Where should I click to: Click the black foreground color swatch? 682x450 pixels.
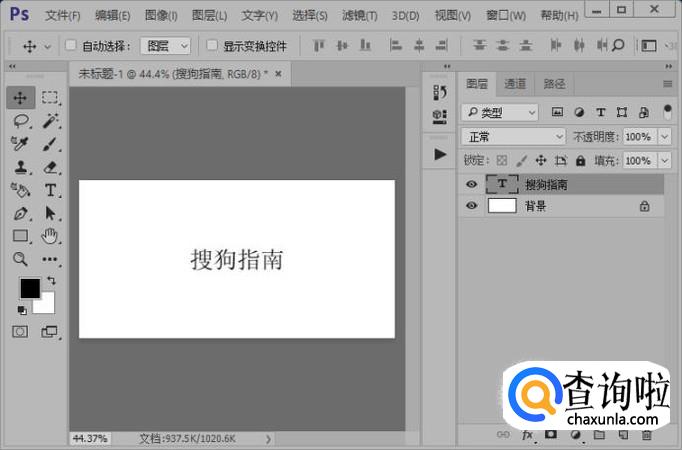[29, 288]
